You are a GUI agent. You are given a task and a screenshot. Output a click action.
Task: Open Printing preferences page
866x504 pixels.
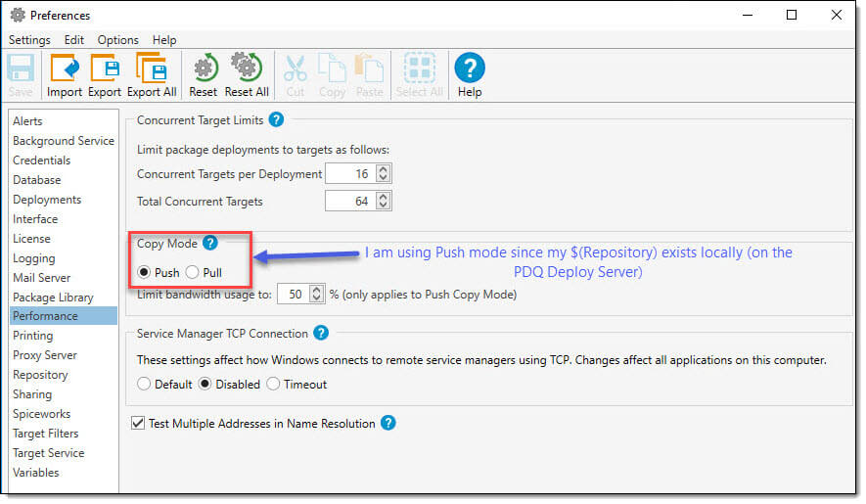[x=64, y=336]
